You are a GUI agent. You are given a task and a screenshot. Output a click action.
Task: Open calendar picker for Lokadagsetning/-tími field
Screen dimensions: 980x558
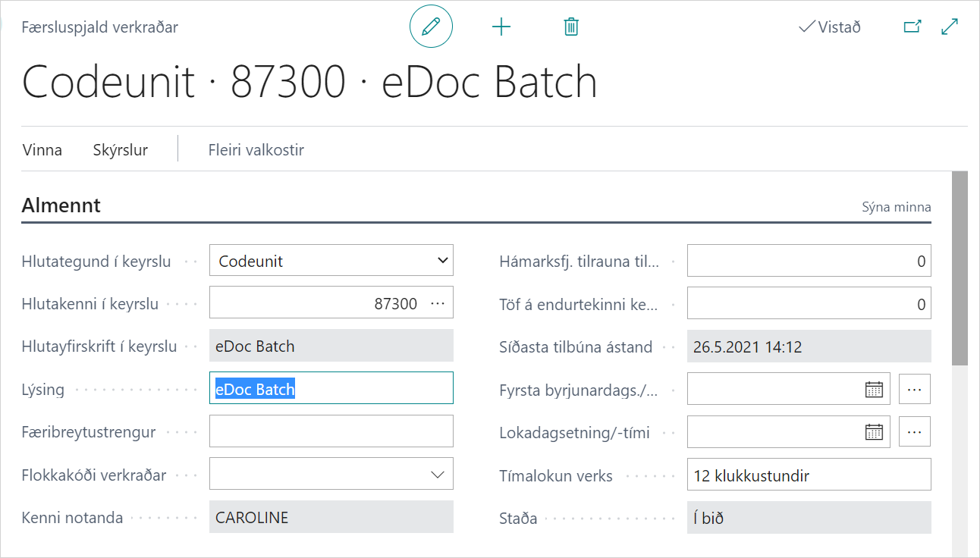[874, 432]
